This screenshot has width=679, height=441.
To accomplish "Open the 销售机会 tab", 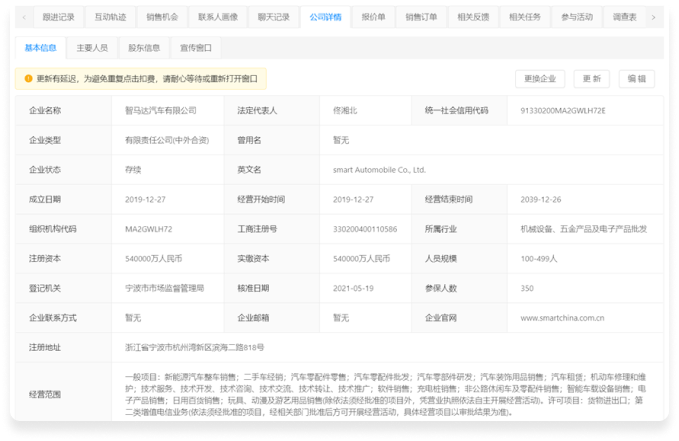I will click(163, 17).
